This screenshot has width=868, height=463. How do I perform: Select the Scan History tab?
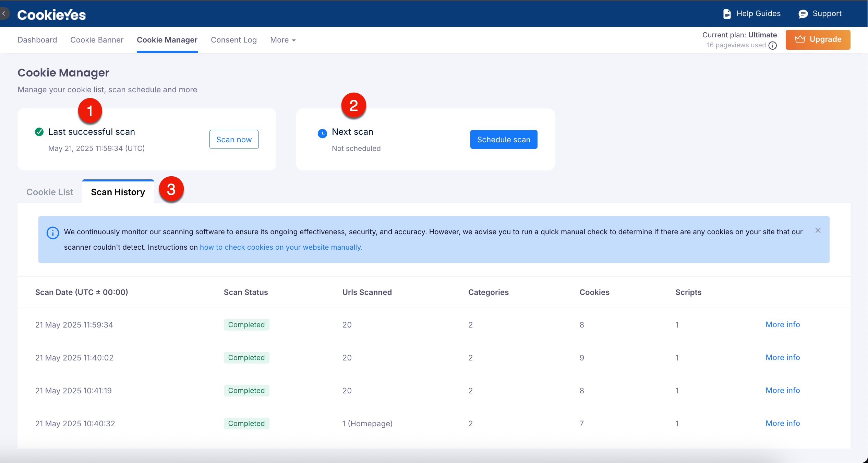[118, 192]
